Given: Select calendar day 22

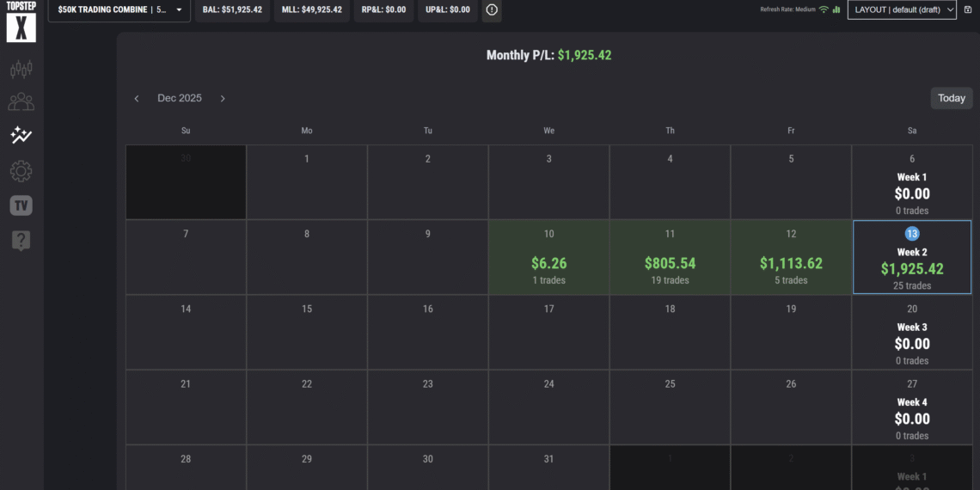Looking at the screenshot, I should point(307,407).
